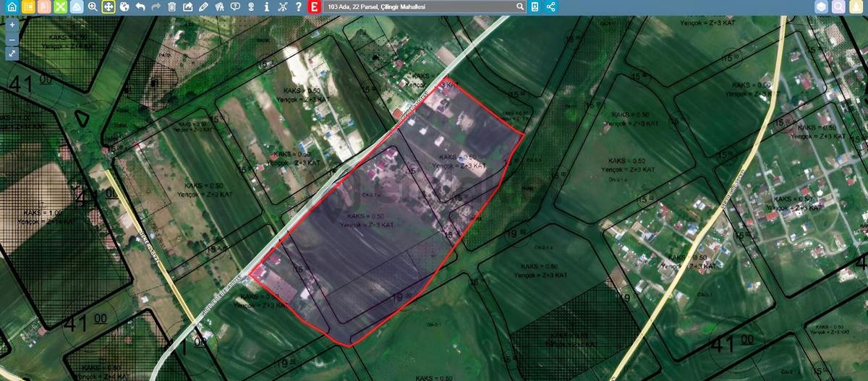
Task: Delete with the trash bin icon
Action: [x=171, y=7]
